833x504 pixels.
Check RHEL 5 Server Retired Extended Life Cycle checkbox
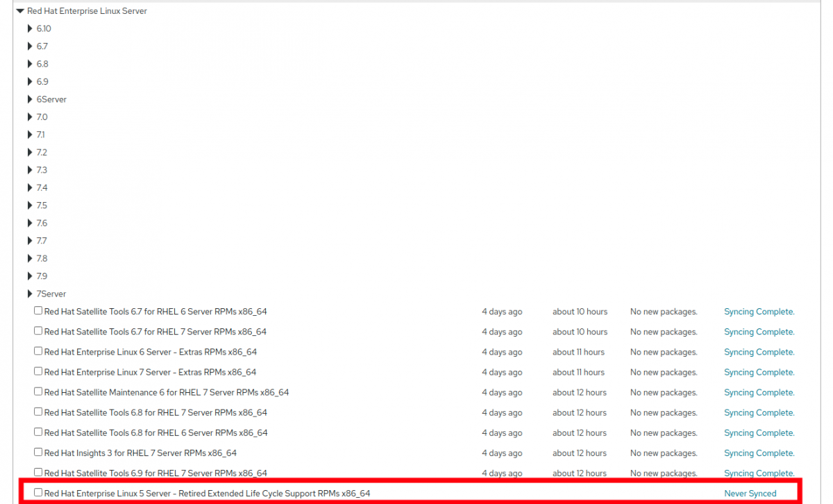pyautogui.click(x=38, y=493)
